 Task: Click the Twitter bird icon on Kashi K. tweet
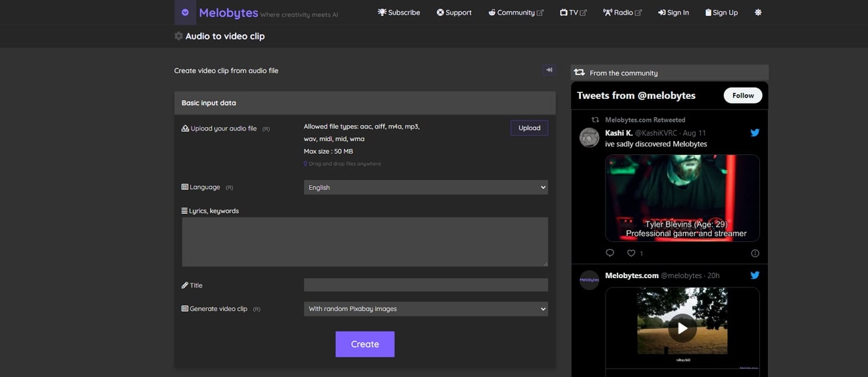tap(754, 133)
